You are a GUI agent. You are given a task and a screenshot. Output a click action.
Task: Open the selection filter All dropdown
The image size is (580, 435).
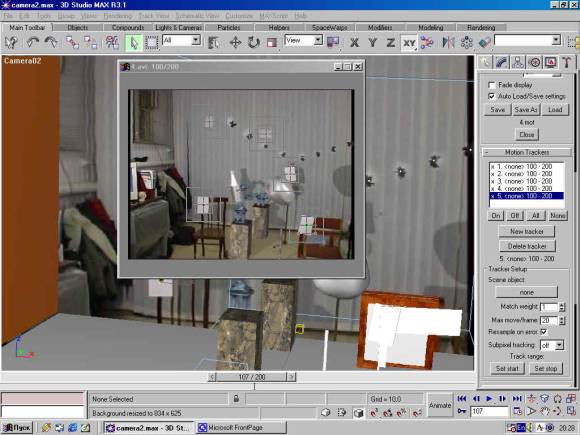click(196, 40)
